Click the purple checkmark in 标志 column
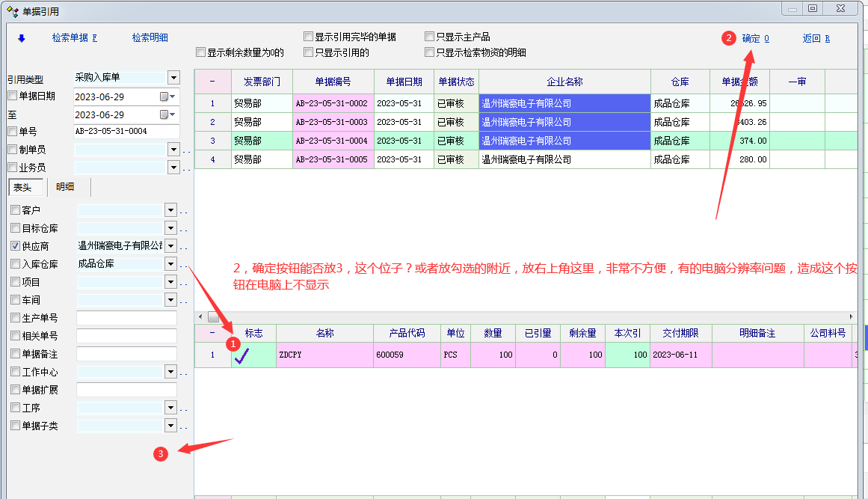Screen dimensions: 868x499 (x=242, y=355)
